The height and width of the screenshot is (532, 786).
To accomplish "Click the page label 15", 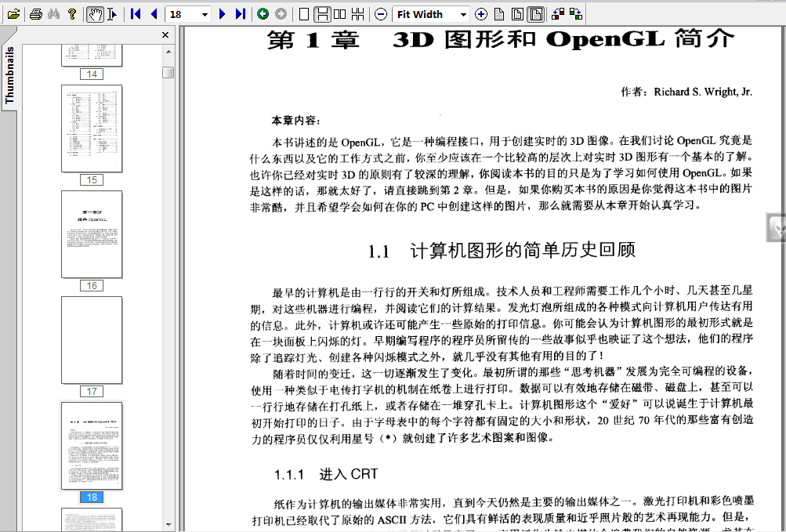I will 92,180.
